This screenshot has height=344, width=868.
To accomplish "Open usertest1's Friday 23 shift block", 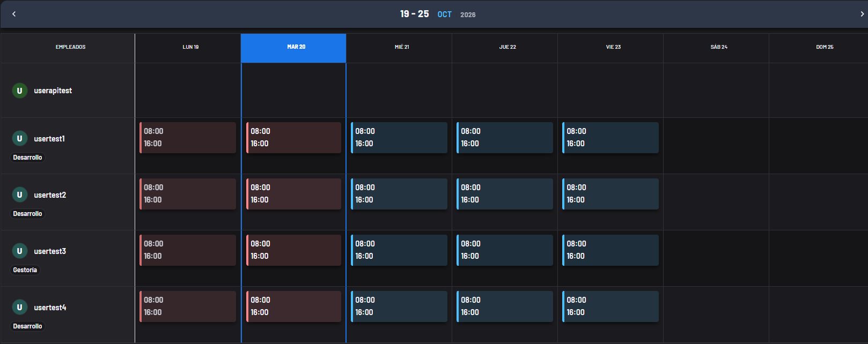I will (610, 138).
